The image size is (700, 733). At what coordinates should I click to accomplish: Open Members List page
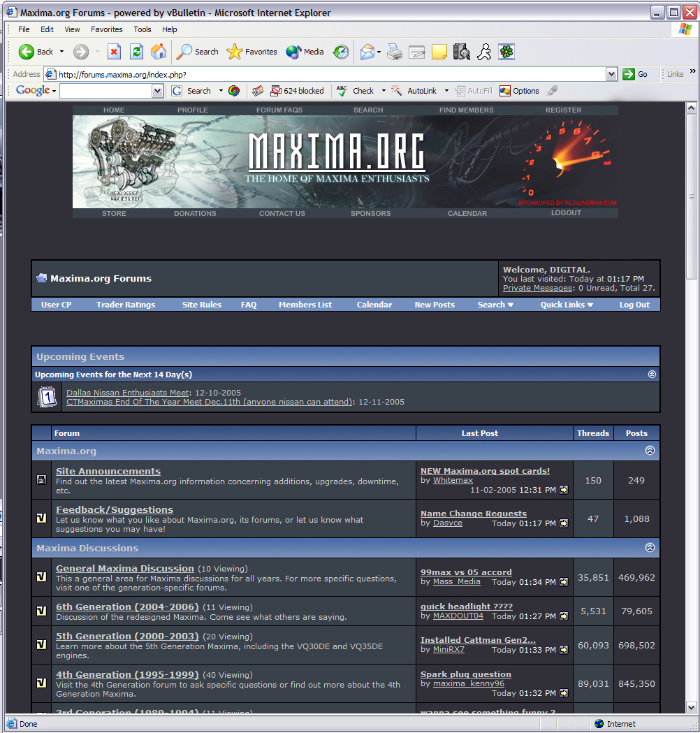[305, 305]
